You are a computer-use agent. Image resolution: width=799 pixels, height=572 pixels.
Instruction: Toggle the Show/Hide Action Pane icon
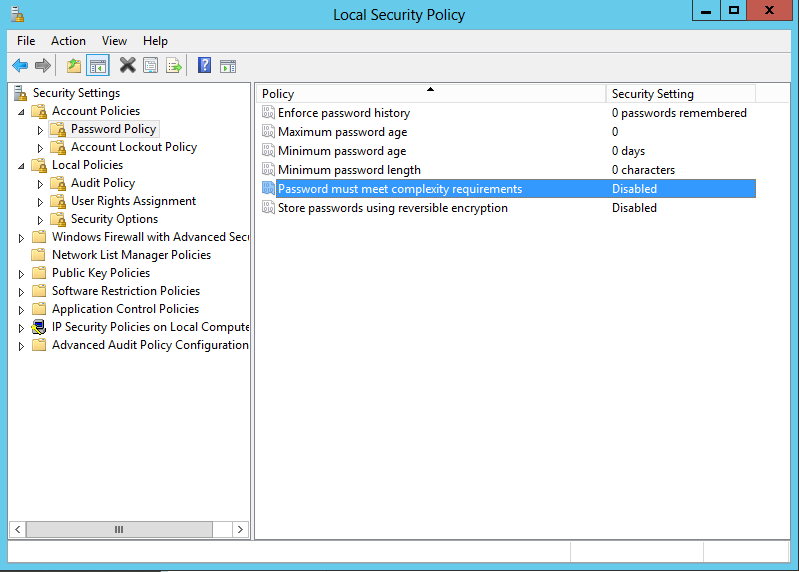click(x=228, y=66)
